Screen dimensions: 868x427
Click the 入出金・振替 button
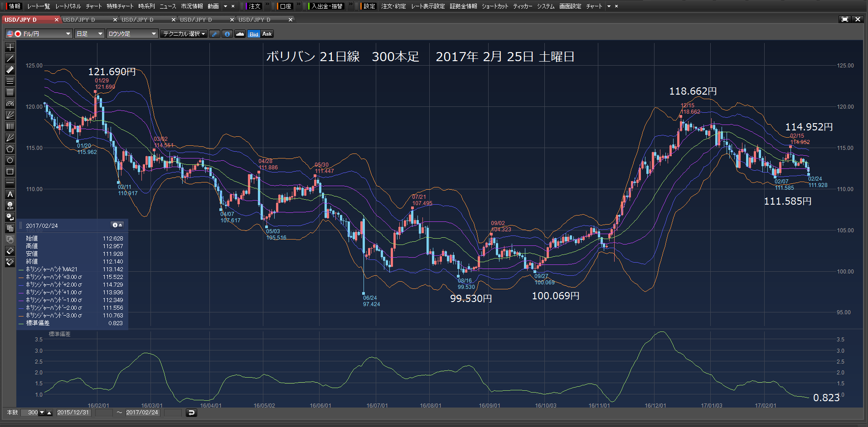[327, 6]
